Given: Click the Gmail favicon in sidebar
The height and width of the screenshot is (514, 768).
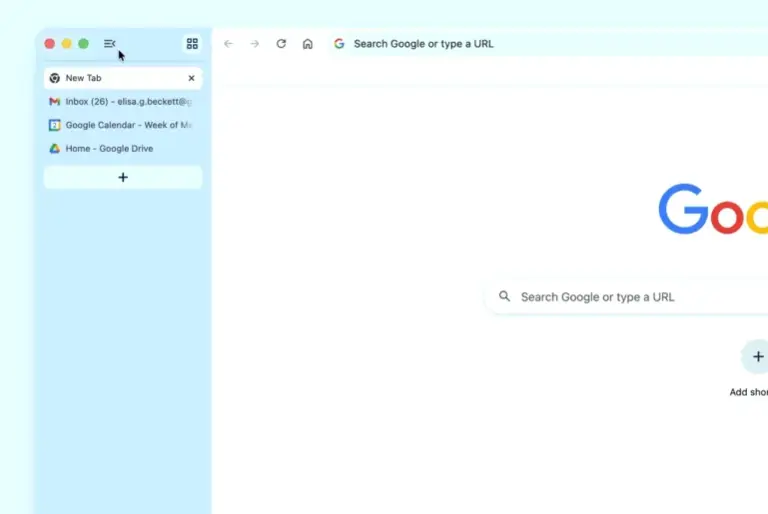Looking at the screenshot, I should [54, 101].
